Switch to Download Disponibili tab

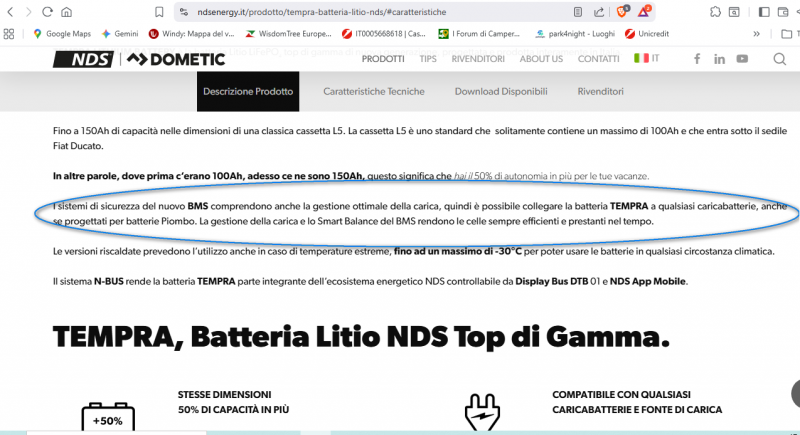coord(501,91)
